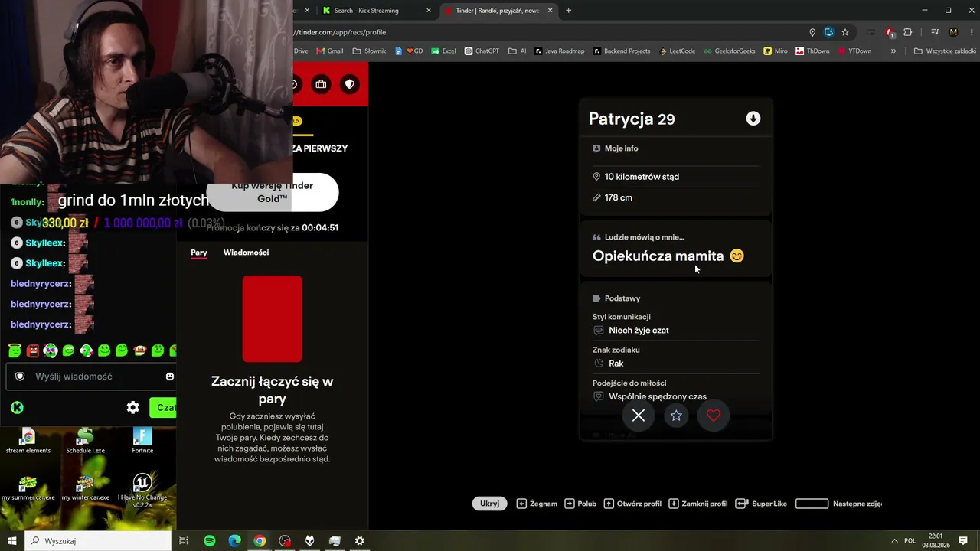Open the ChatGPT bookmark

click(x=482, y=51)
